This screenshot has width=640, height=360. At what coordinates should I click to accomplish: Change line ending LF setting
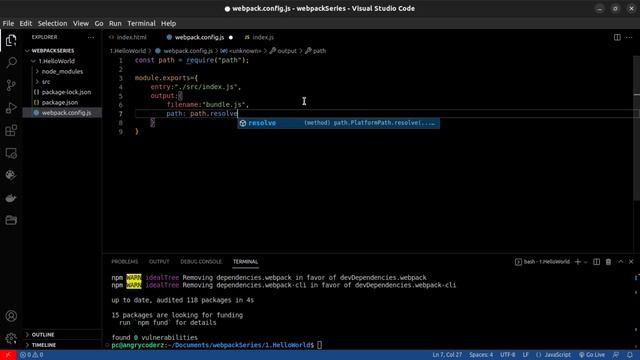pyautogui.click(x=525, y=355)
